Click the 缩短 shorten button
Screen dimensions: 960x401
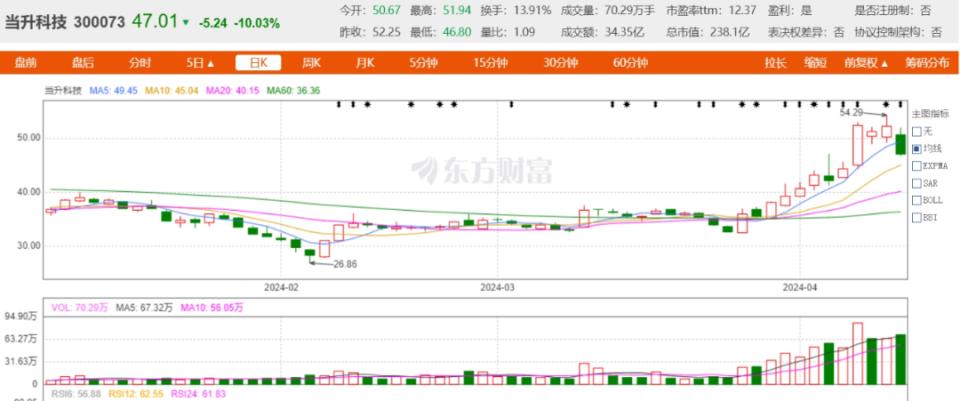(815, 62)
